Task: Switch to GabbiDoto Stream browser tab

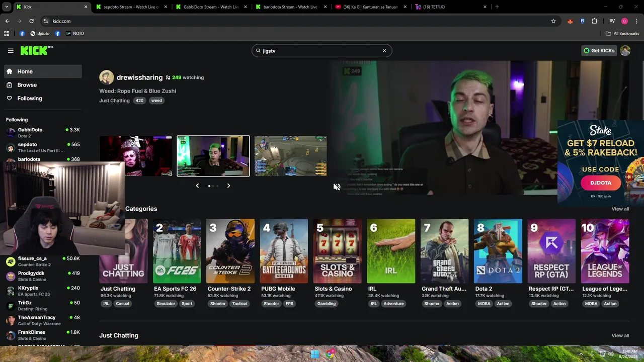Action: point(211,7)
